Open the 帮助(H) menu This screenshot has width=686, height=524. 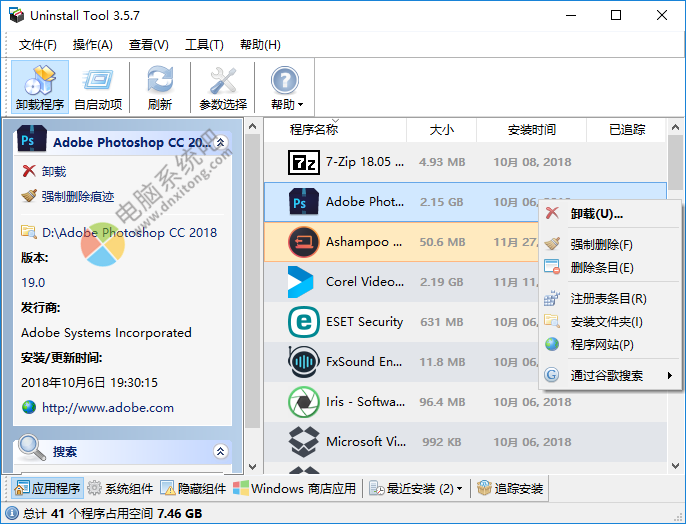260,45
